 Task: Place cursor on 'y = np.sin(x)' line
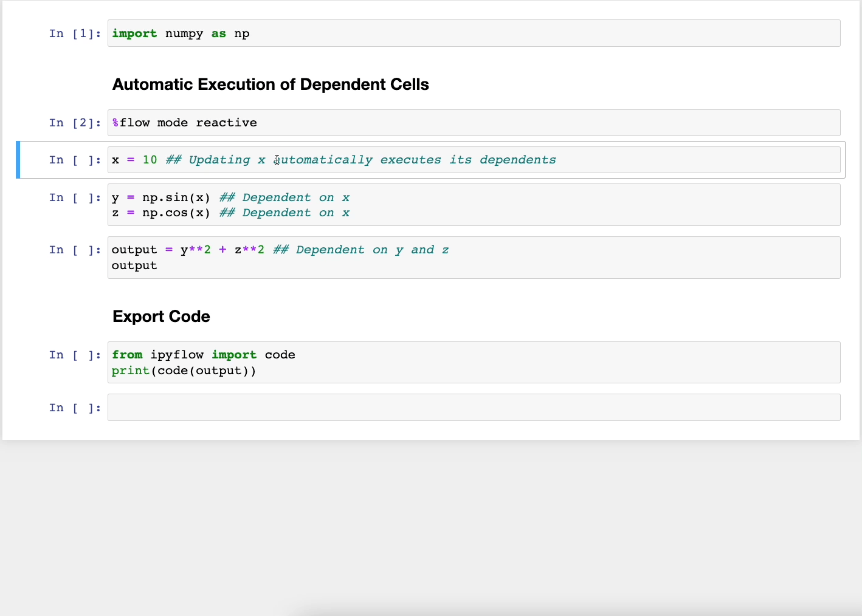161,197
